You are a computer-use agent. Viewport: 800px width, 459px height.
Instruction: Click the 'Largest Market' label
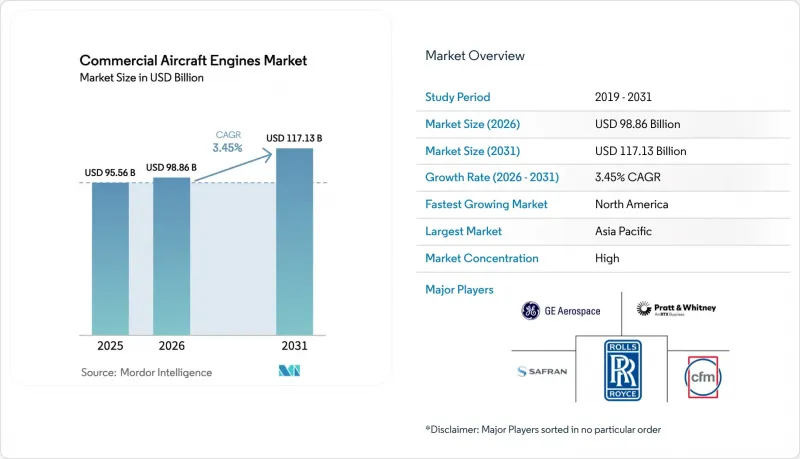(x=463, y=231)
